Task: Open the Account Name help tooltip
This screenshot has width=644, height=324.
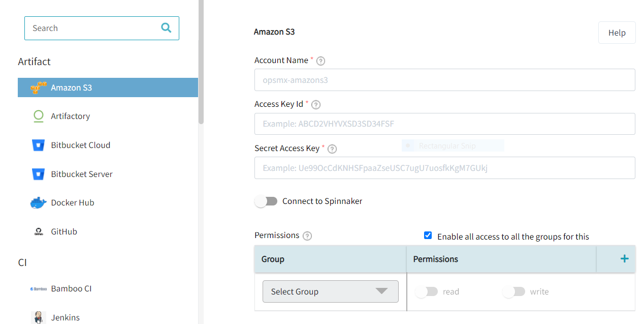Action: point(320,60)
